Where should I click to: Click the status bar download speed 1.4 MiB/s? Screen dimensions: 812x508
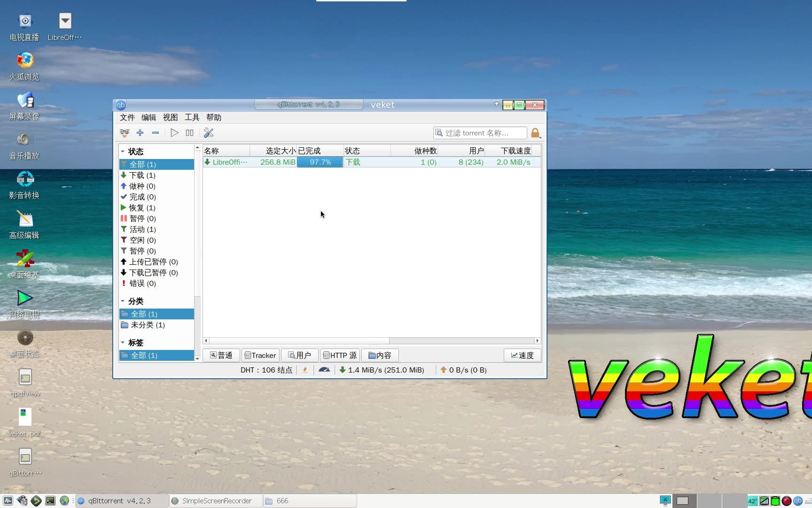(x=382, y=370)
